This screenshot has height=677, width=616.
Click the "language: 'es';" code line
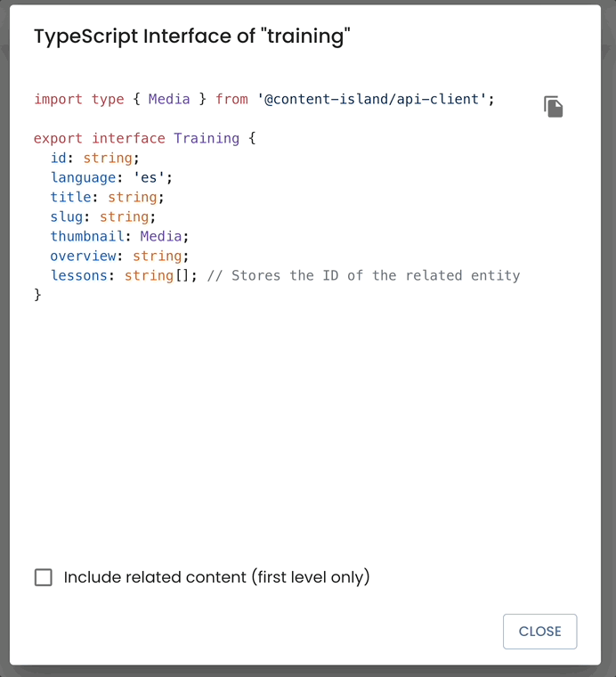point(111,177)
